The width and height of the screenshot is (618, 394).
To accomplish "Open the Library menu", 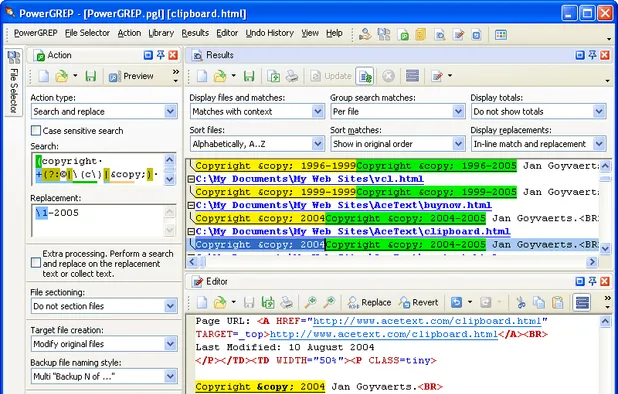I will point(161,33).
